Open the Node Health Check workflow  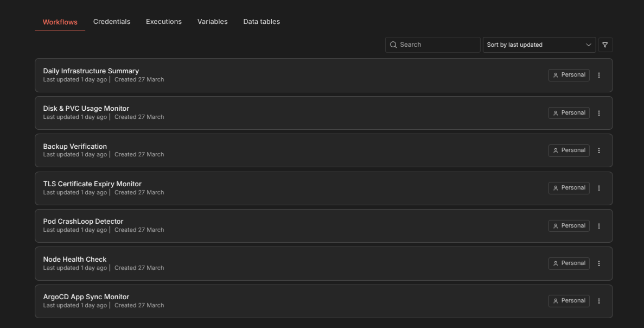(x=74, y=259)
